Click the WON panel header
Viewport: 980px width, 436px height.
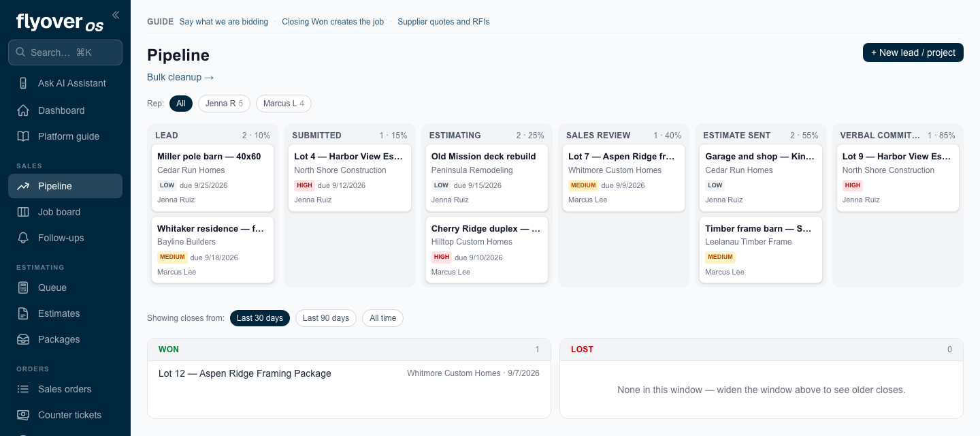pyautogui.click(x=349, y=349)
